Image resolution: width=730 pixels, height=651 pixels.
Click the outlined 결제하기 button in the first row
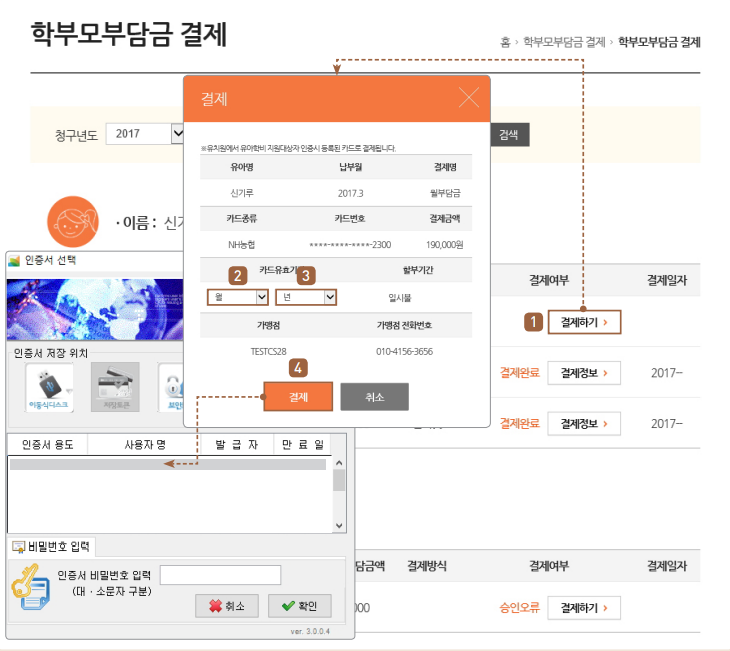point(585,322)
